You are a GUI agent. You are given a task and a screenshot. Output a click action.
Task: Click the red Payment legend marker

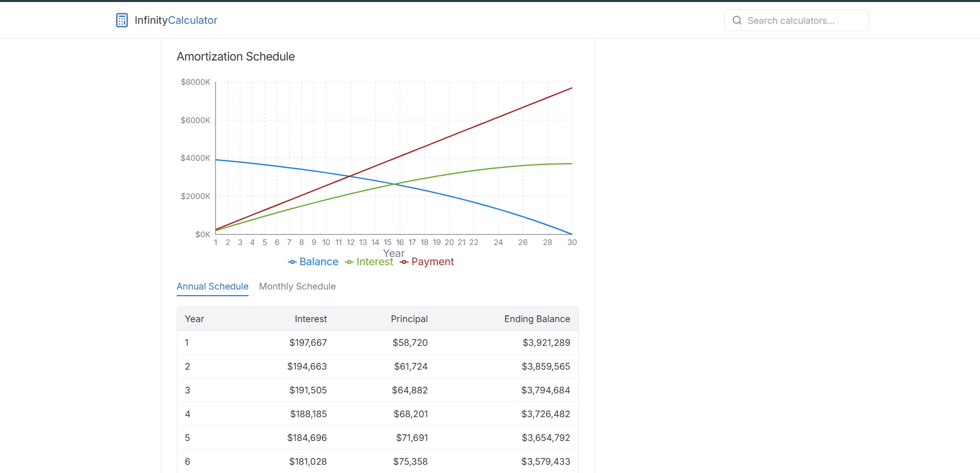pyautogui.click(x=405, y=262)
